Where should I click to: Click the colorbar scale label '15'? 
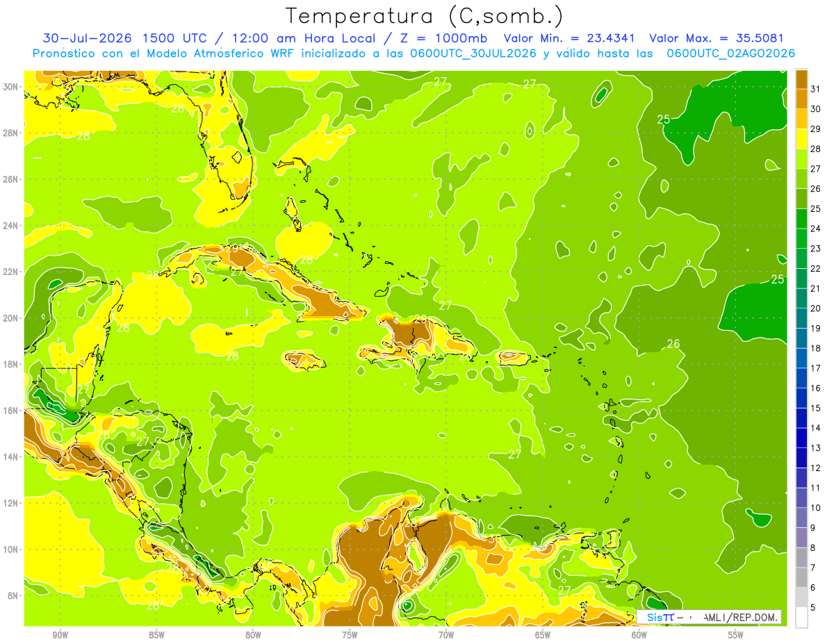tap(815, 408)
